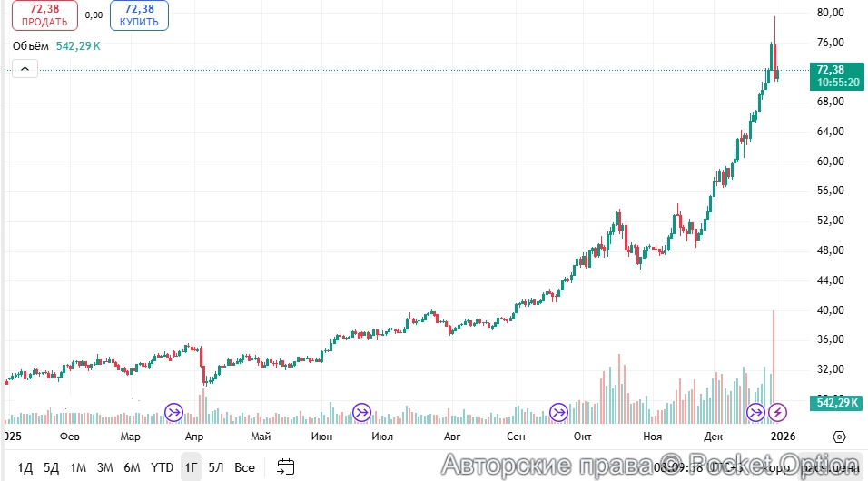Viewport: 868px width, 481px height.
Task: Open the go-to-date calendar icon
Action: (285, 467)
